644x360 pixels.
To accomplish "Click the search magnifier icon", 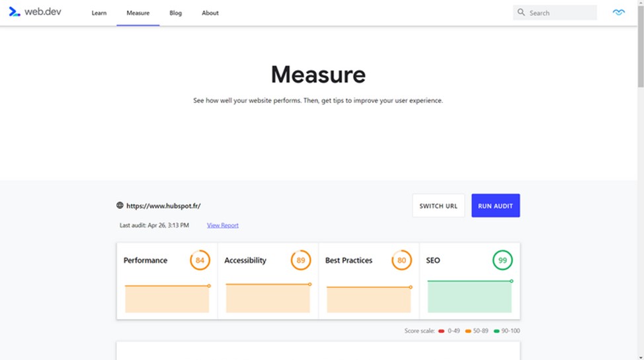I will click(521, 13).
